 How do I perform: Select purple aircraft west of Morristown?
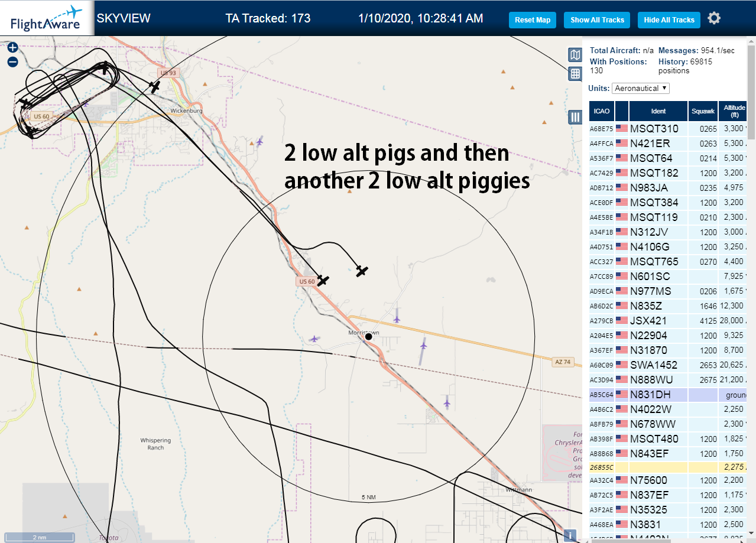[x=314, y=339]
